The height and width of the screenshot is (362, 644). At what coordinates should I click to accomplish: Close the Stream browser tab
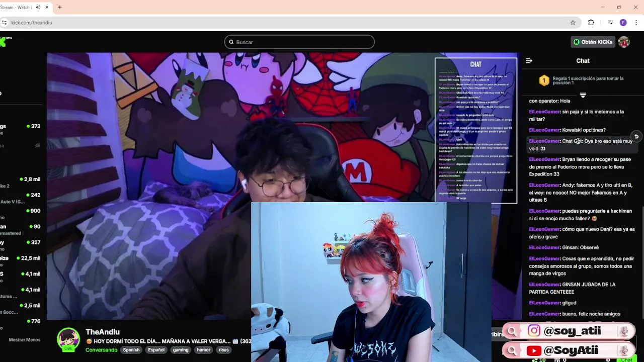click(x=47, y=8)
